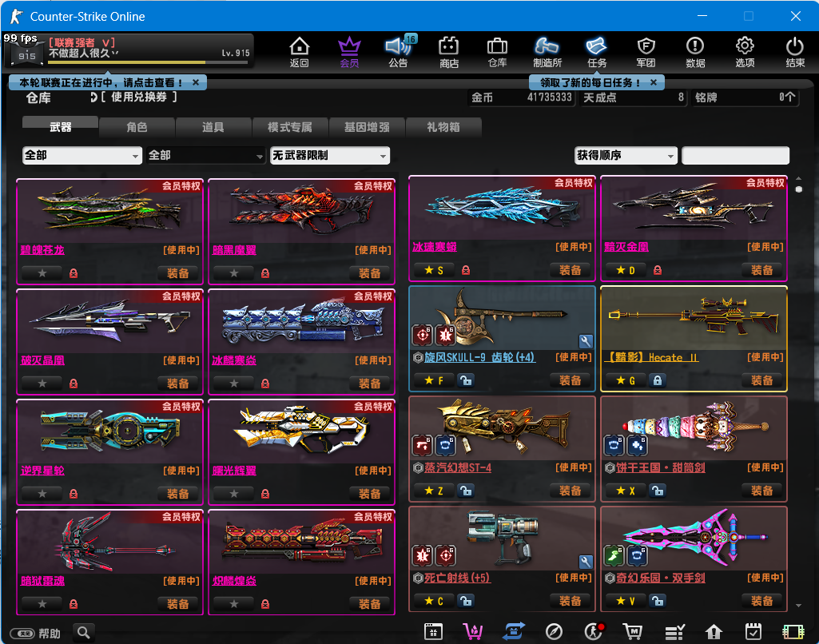Open the 无武器限制 dropdown
The width and height of the screenshot is (819, 644).
coord(329,155)
